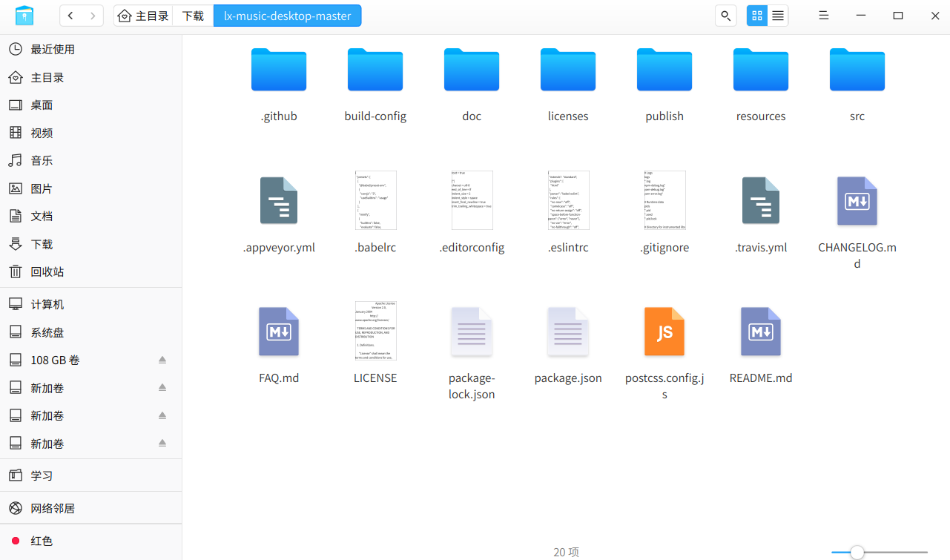Screen dimensions: 950x560
Task: Click the icon size zoom slider
Action: point(880,552)
